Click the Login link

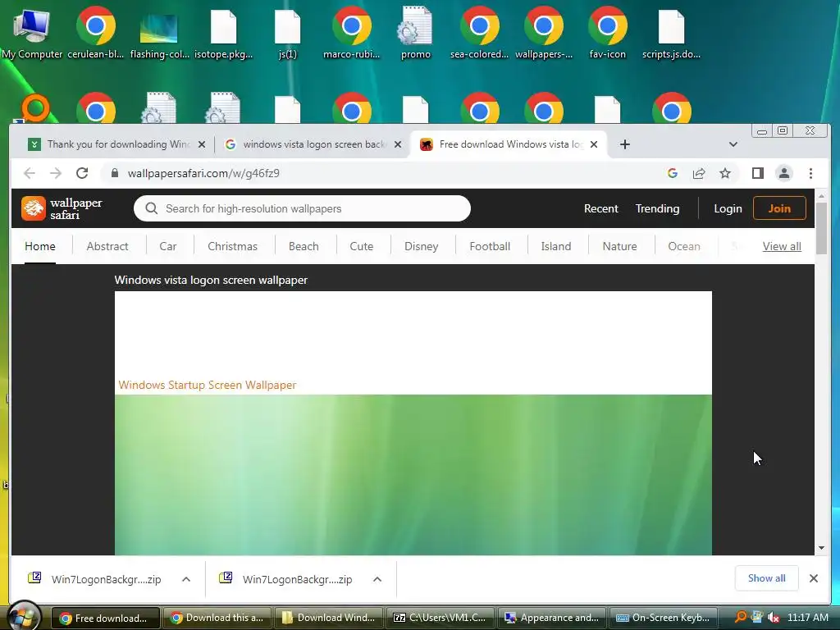[x=728, y=208]
